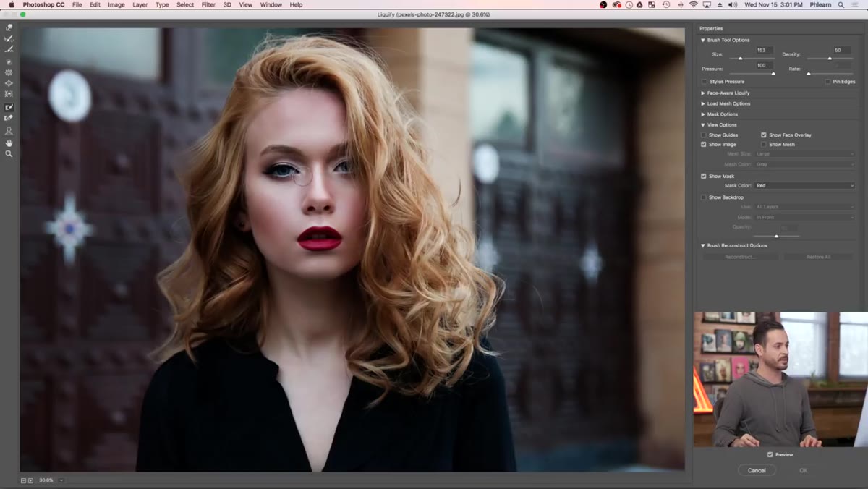Expand Load Mesh Options section
Screen dimensions: 868x489
pyautogui.click(x=703, y=103)
